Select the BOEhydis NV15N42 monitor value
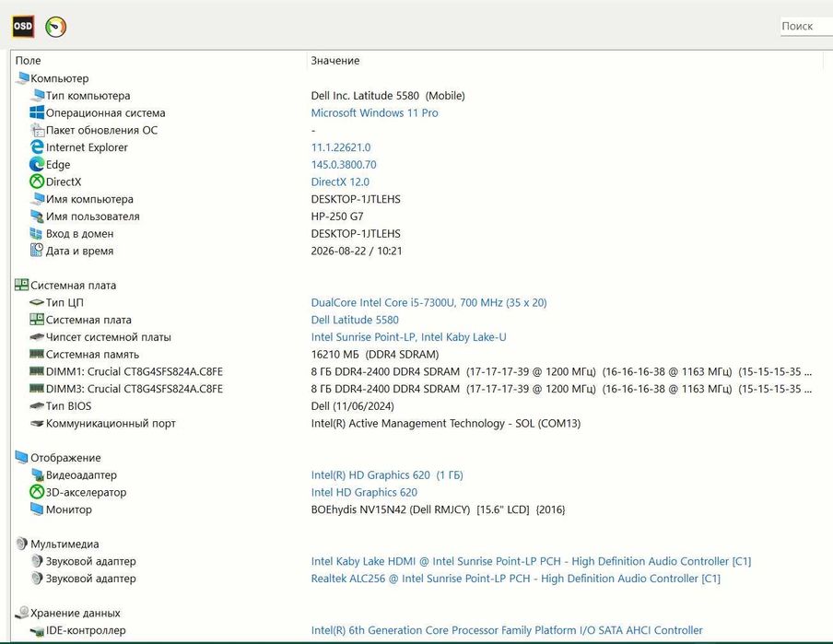833x644 pixels. coord(439,509)
